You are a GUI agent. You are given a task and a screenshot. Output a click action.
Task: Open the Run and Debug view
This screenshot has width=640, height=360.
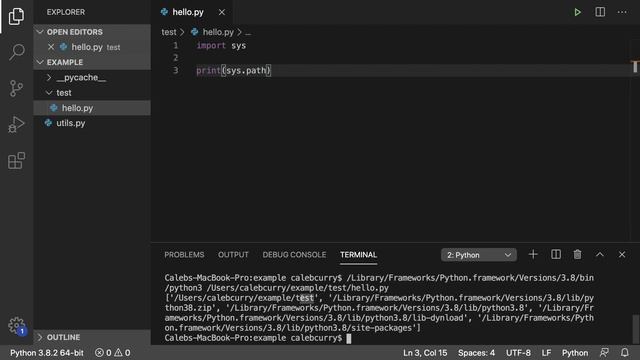[x=16, y=124]
